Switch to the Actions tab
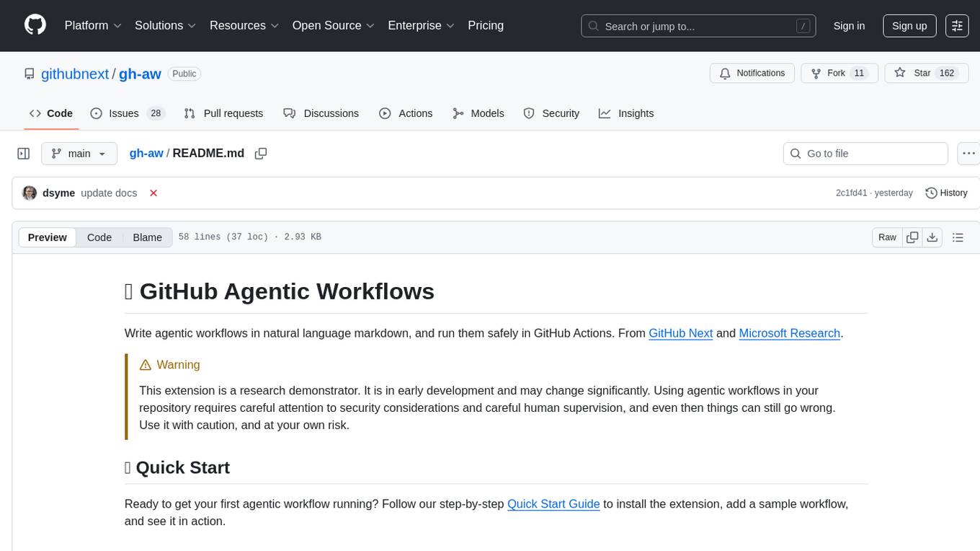The height and width of the screenshot is (551, 980). pyautogui.click(x=406, y=113)
